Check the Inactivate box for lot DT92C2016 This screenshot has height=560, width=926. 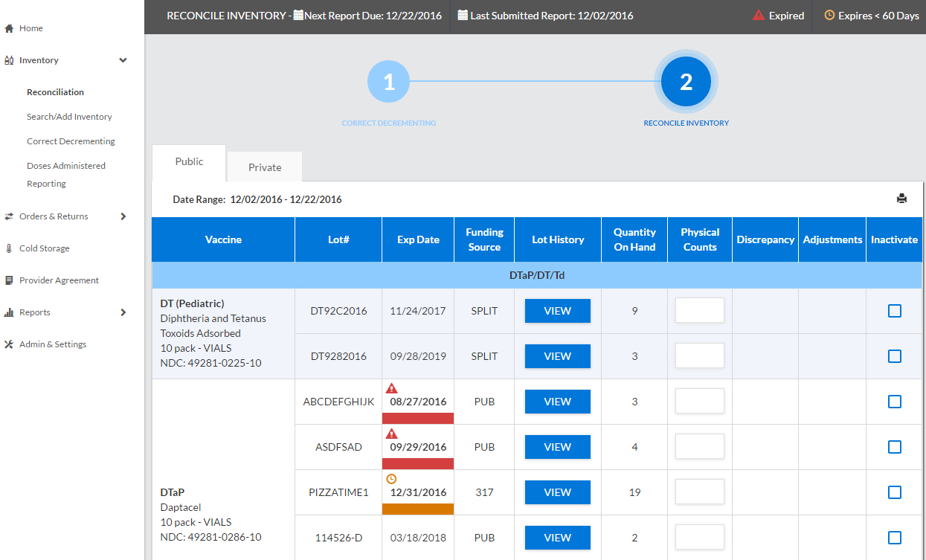coord(894,311)
